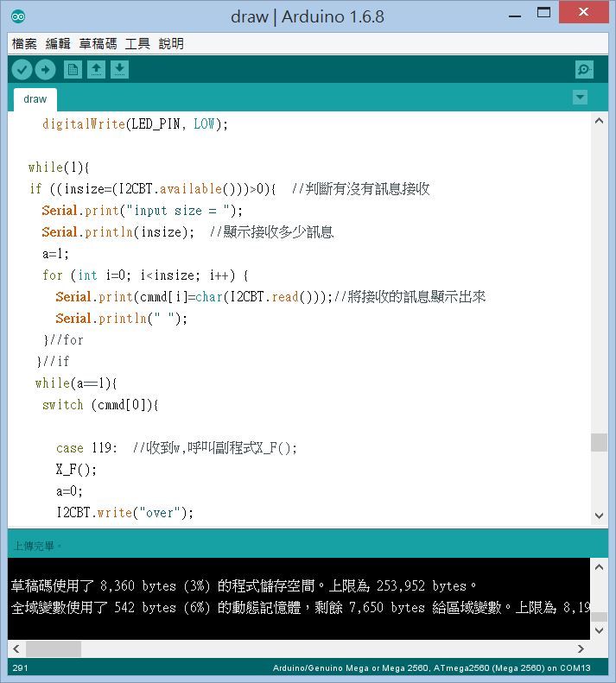Click the '}//for' closing line
This screenshot has width=616, height=683.
point(63,339)
